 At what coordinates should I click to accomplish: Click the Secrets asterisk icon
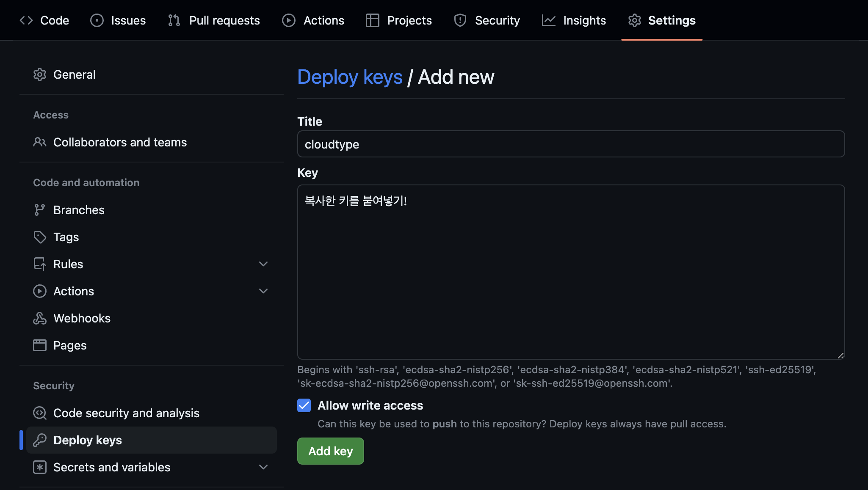[40, 467]
